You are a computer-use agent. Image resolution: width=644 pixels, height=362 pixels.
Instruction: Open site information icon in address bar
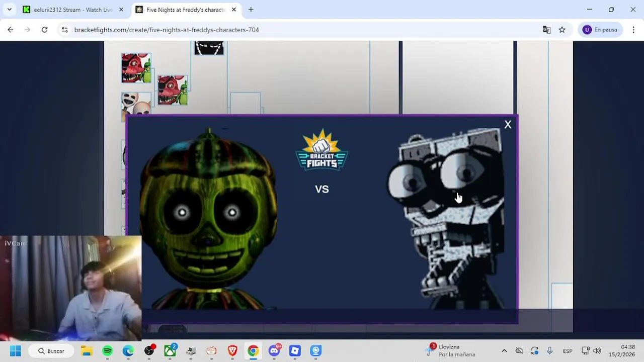pyautogui.click(x=64, y=30)
